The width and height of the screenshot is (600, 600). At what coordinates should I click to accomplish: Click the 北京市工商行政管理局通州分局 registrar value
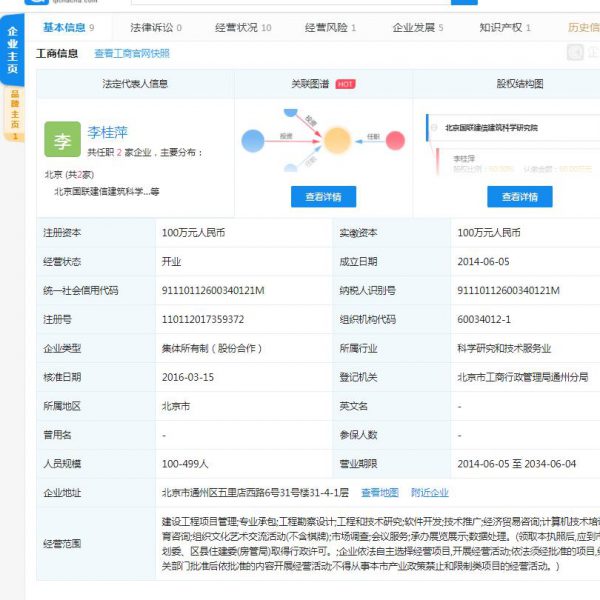point(523,377)
